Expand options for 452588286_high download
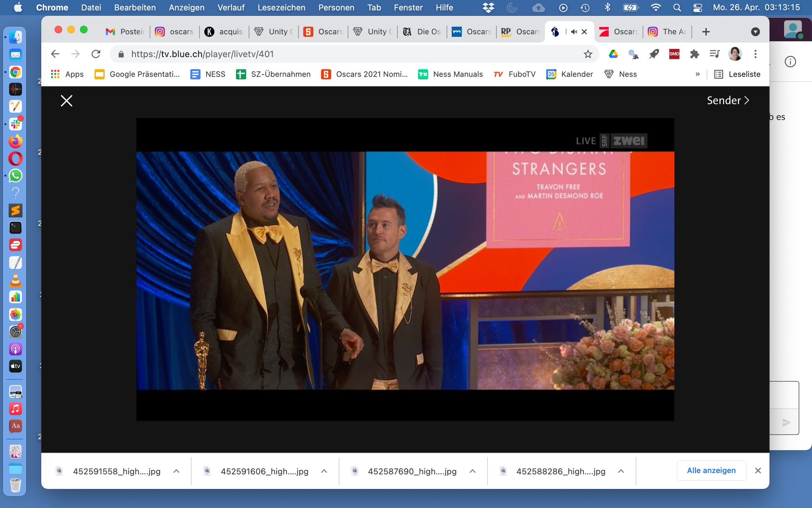This screenshot has height=508, width=812. pyautogui.click(x=621, y=471)
